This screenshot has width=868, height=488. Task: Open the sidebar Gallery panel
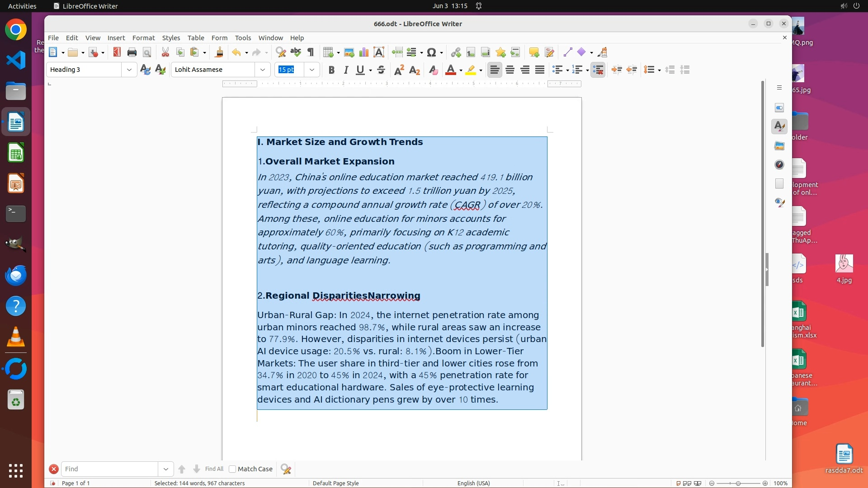(x=779, y=145)
